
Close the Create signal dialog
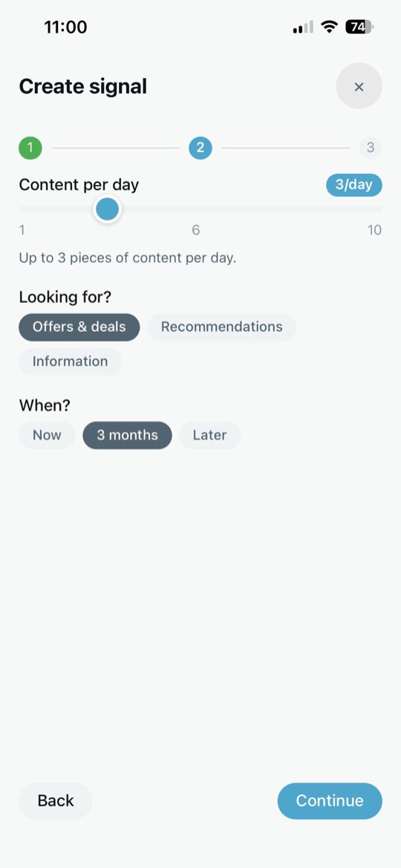(359, 86)
